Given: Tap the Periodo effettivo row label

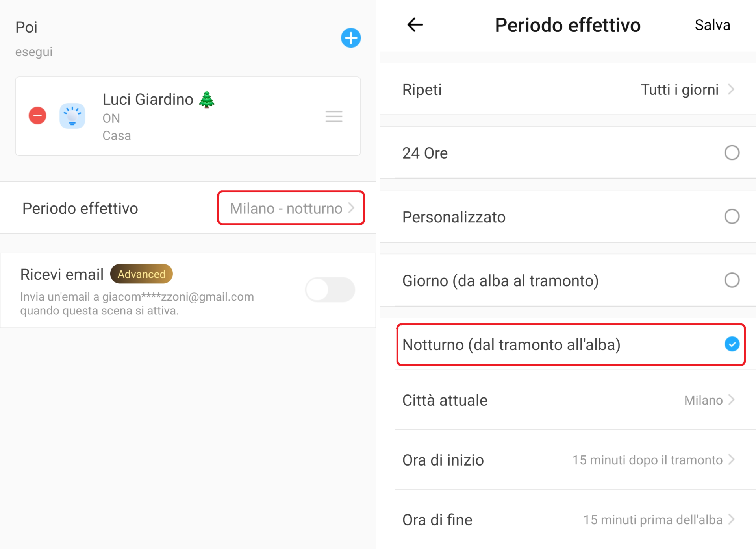Looking at the screenshot, I should pyautogui.click(x=80, y=208).
